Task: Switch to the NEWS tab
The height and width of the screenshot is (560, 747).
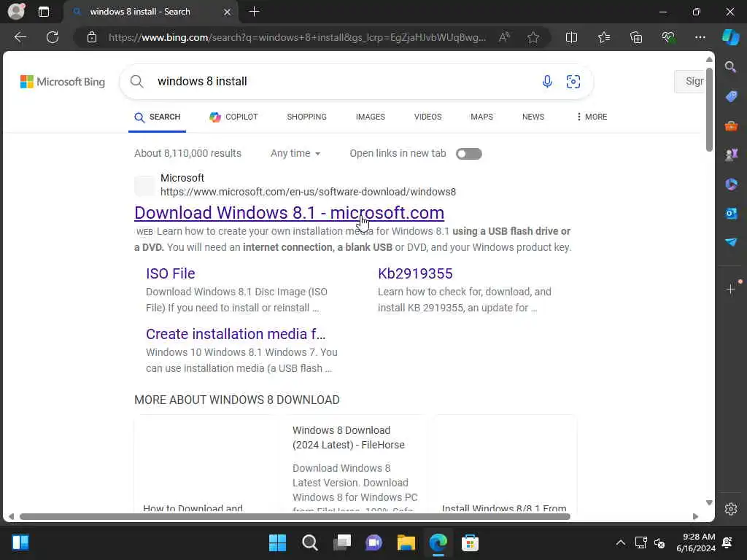Action: pyautogui.click(x=533, y=117)
